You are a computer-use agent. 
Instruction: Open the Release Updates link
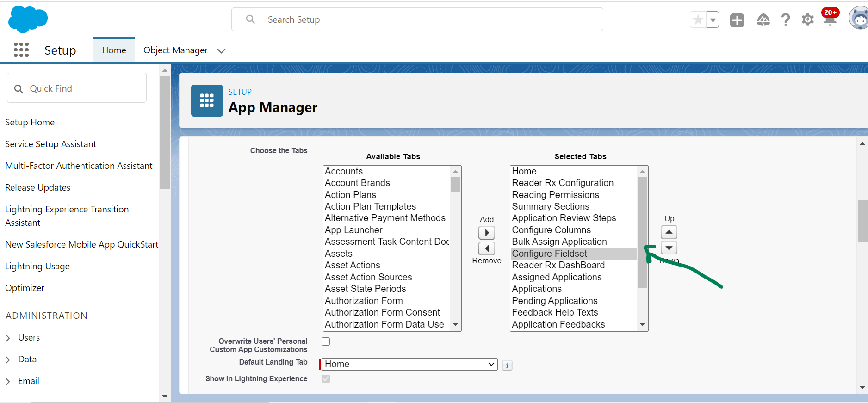point(38,187)
